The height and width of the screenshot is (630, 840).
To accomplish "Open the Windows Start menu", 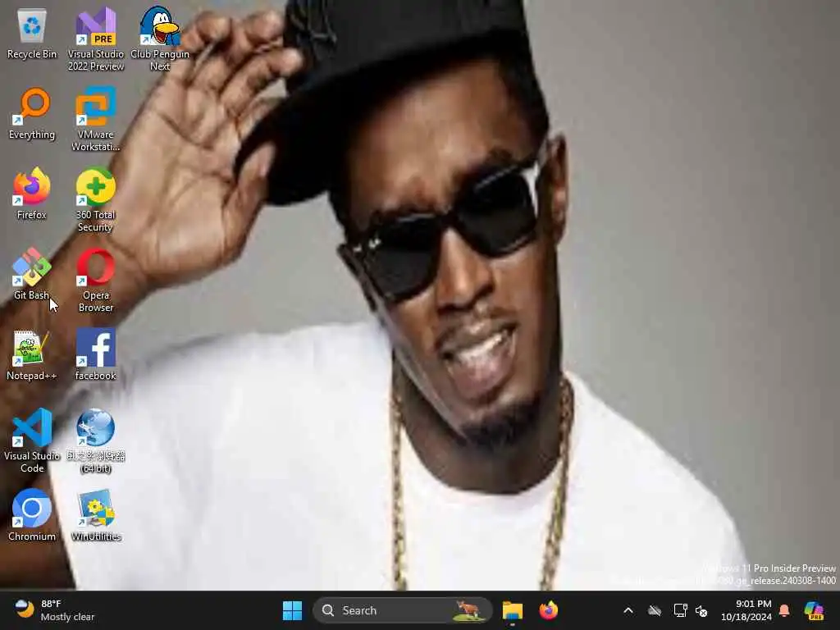I will [x=293, y=610].
